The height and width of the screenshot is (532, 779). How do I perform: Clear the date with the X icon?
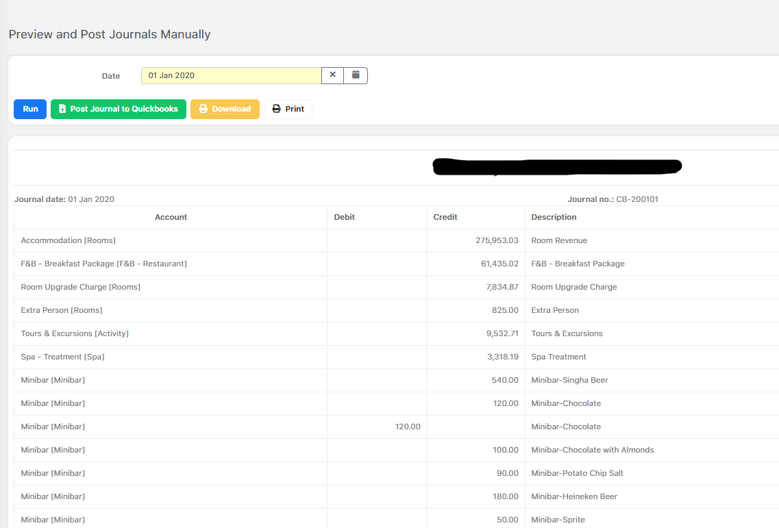click(332, 75)
